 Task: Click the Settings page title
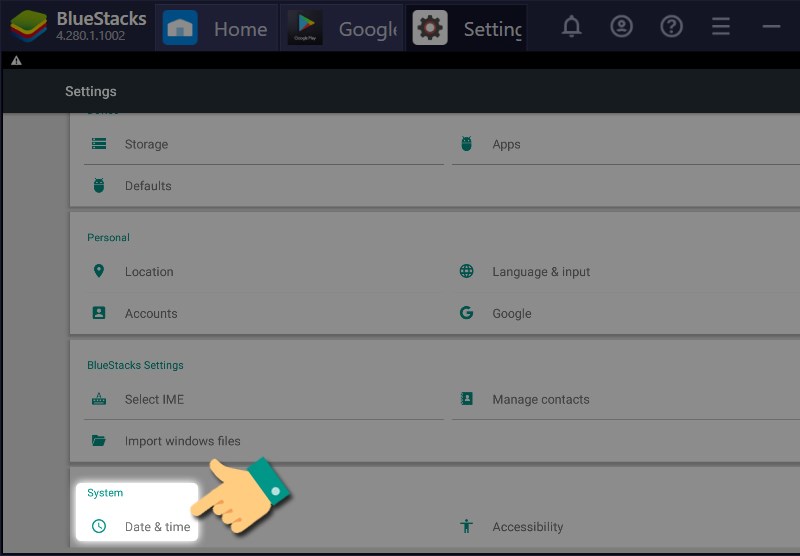pyautogui.click(x=91, y=91)
